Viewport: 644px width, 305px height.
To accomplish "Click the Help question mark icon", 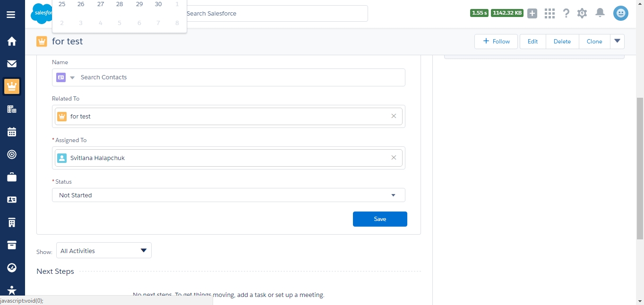I will pyautogui.click(x=566, y=13).
